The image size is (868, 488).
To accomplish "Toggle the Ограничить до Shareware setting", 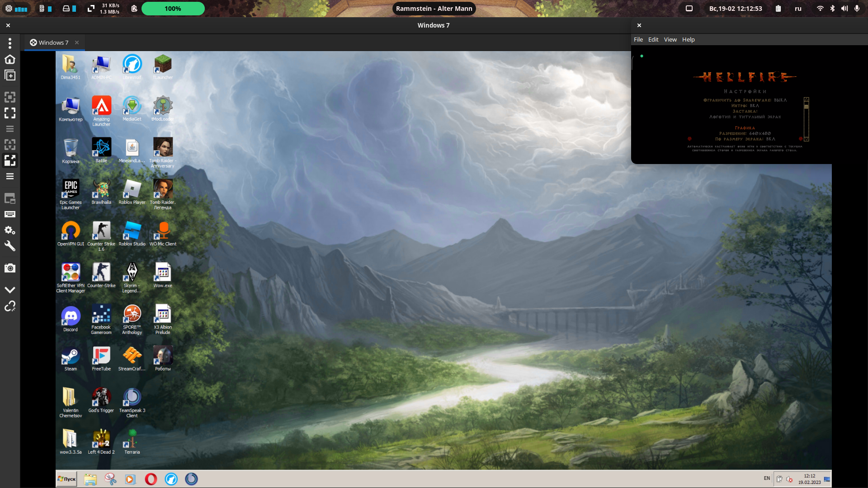I will (745, 100).
